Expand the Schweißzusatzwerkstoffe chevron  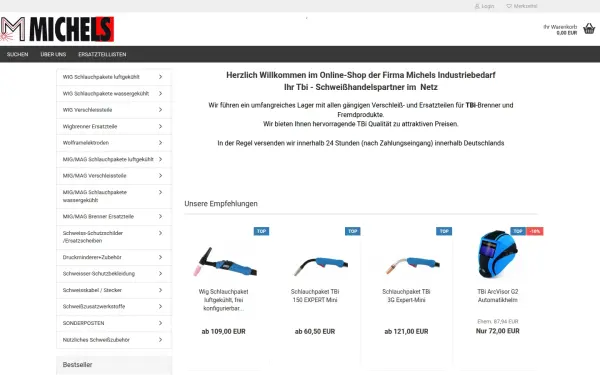160,307
